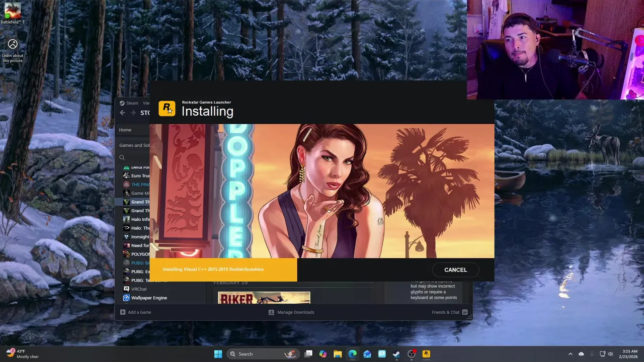Go back with Steam's back arrow
The image size is (644, 362).
point(122,113)
